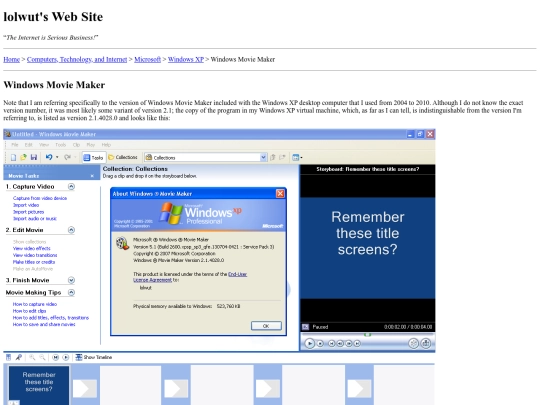Click the Stop button in preview monitor
The width and height of the screenshot is (540, 405).
pos(320,343)
